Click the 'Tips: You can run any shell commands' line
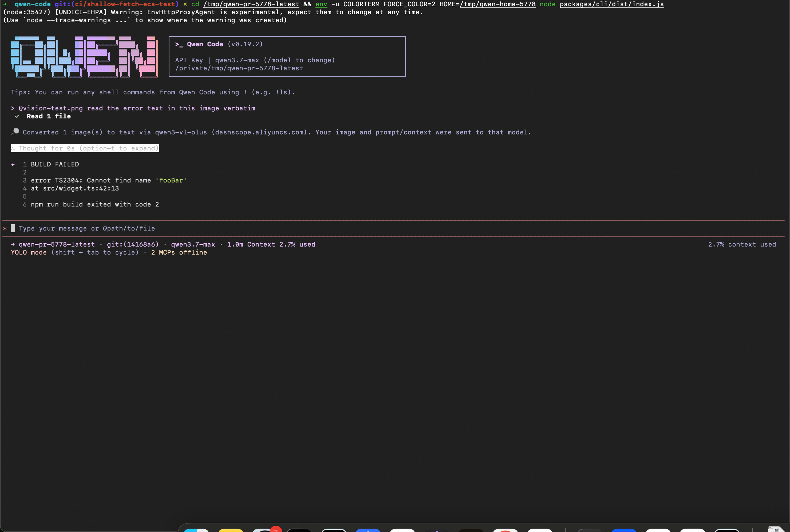The width and height of the screenshot is (790, 532). pyautogui.click(x=153, y=92)
